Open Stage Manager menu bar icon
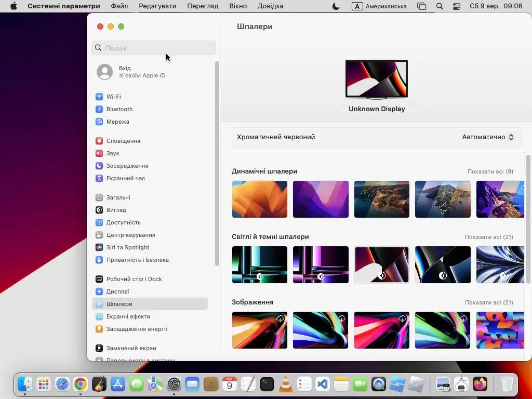This screenshot has width=532, height=399. coord(421,6)
